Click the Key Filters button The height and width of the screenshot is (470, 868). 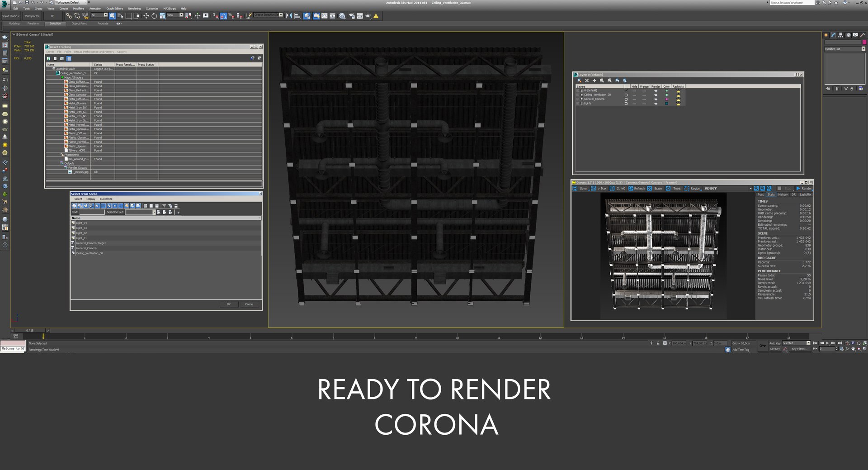(x=799, y=349)
